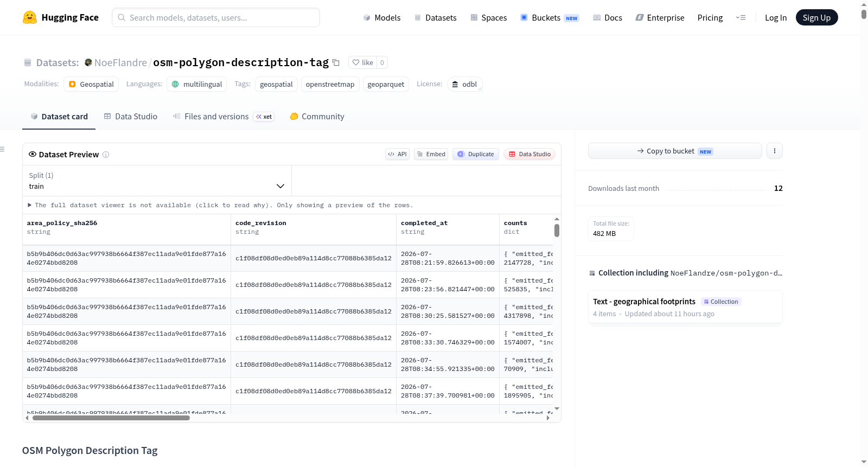Open Data Studio from the preview header button
Screen dimensions: 868x467
529,154
